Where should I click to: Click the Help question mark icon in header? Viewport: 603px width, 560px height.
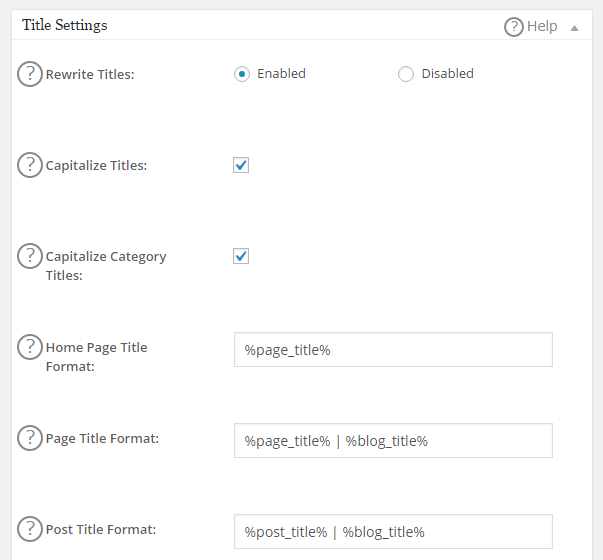click(514, 27)
